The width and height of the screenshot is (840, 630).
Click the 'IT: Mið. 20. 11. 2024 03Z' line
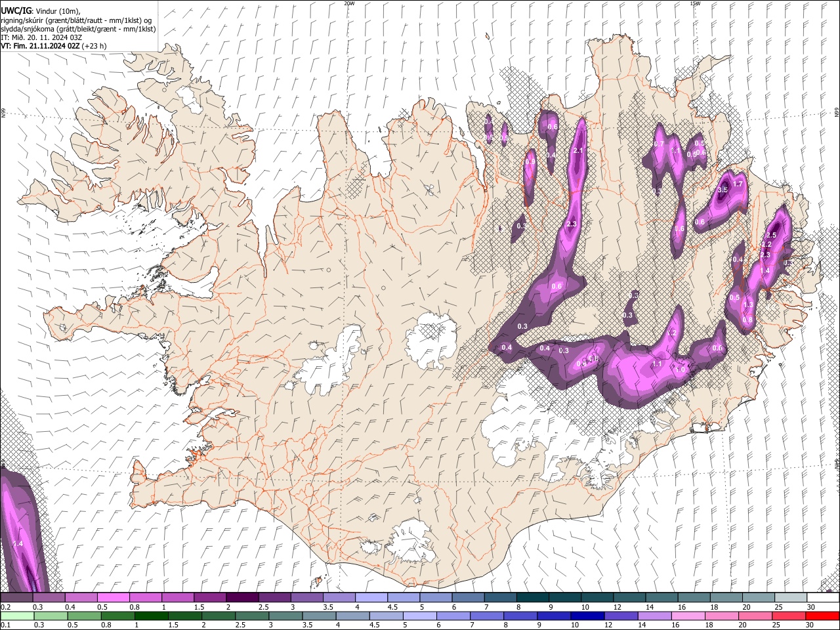point(41,37)
